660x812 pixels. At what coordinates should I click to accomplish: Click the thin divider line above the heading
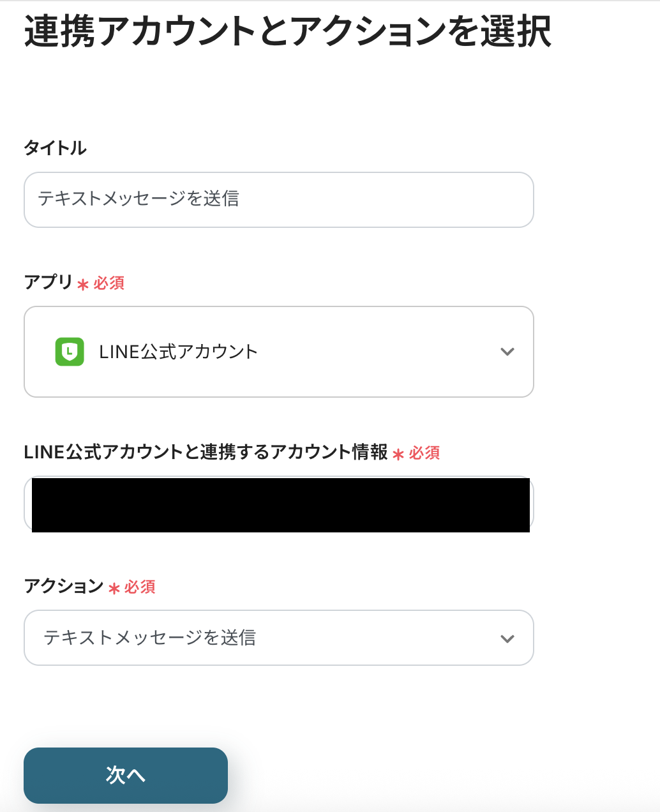pyautogui.click(x=330, y=1)
